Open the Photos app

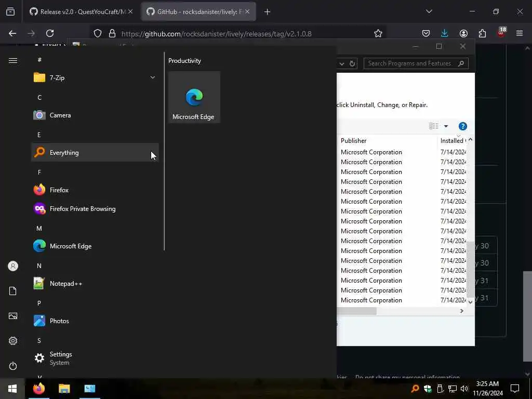pyautogui.click(x=95, y=321)
